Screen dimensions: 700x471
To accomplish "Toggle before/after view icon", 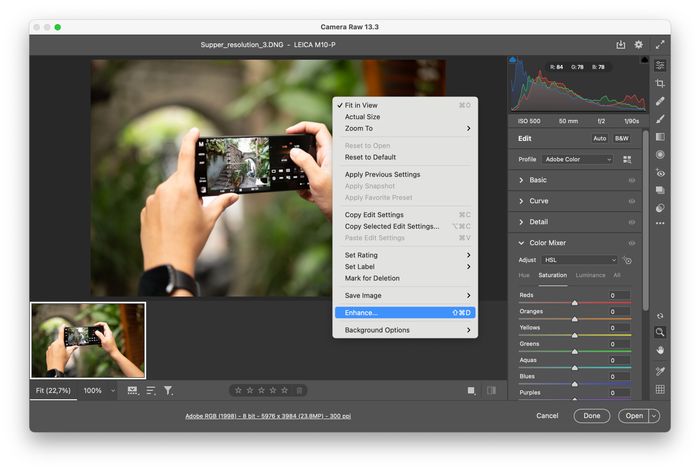I will point(492,391).
